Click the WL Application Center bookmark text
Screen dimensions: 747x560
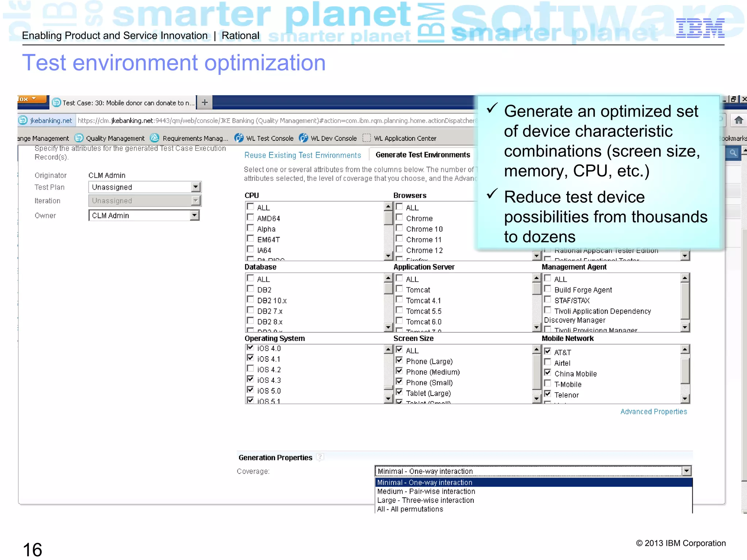405,138
